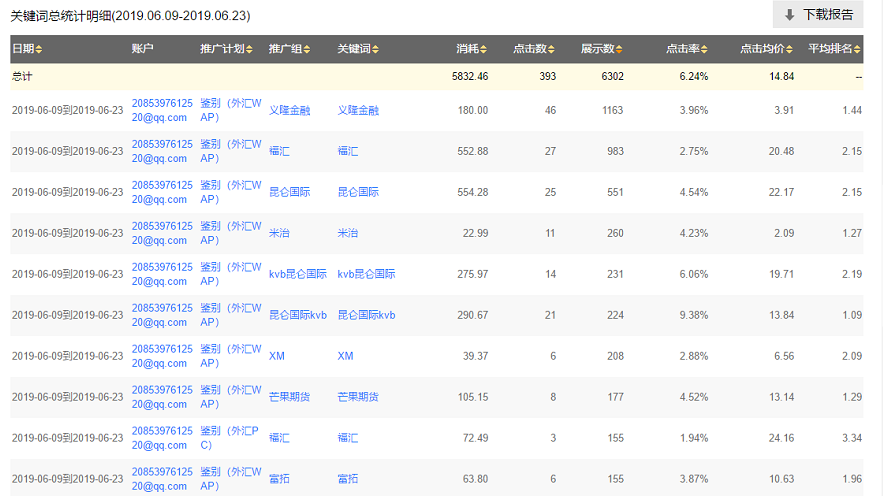This screenshot has width=883, height=496.
Task: Open XM keyword link
Action: click(x=345, y=356)
